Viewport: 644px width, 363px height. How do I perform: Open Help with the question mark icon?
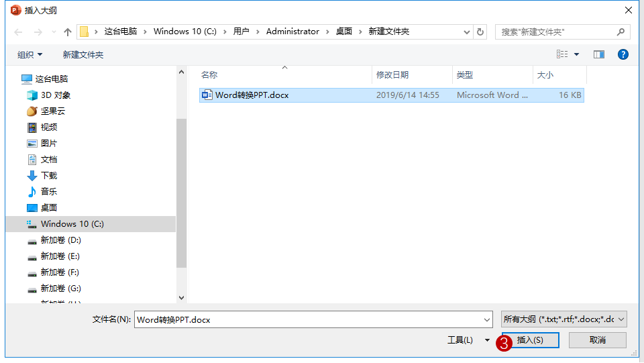click(623, 54)
